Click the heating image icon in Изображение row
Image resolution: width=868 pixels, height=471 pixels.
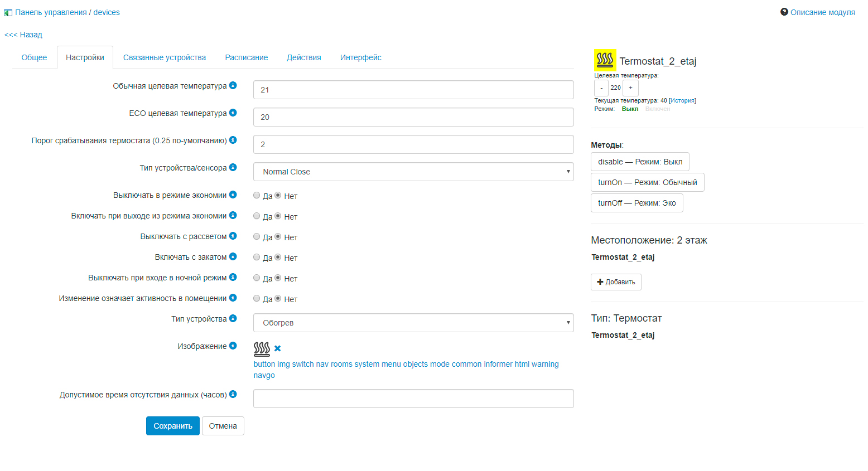click(x=262, y=349)
